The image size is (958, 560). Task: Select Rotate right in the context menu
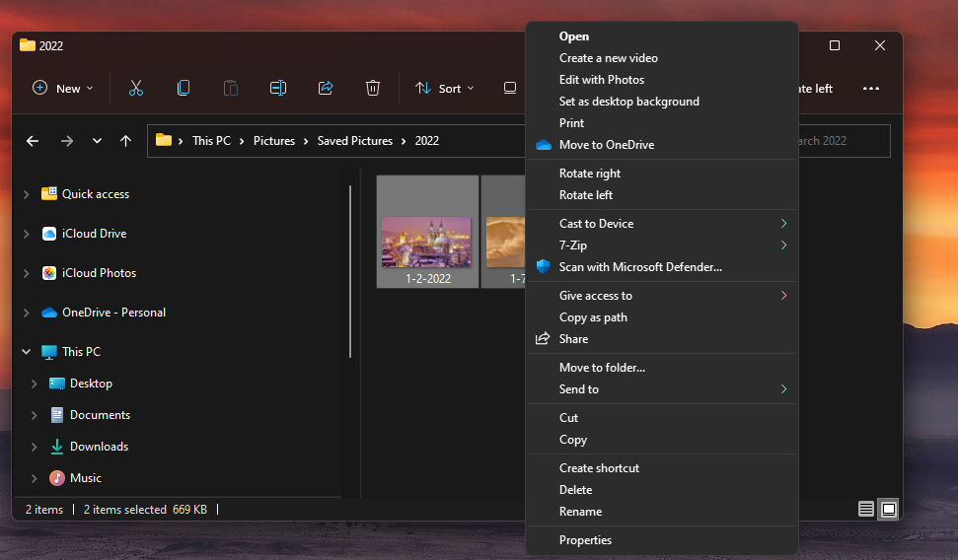(x=589, y=174)
